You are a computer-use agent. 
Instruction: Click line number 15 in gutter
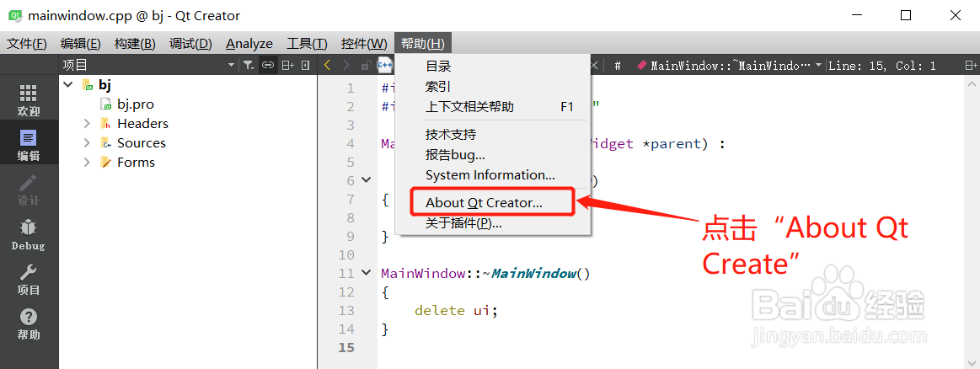[345, 347]
